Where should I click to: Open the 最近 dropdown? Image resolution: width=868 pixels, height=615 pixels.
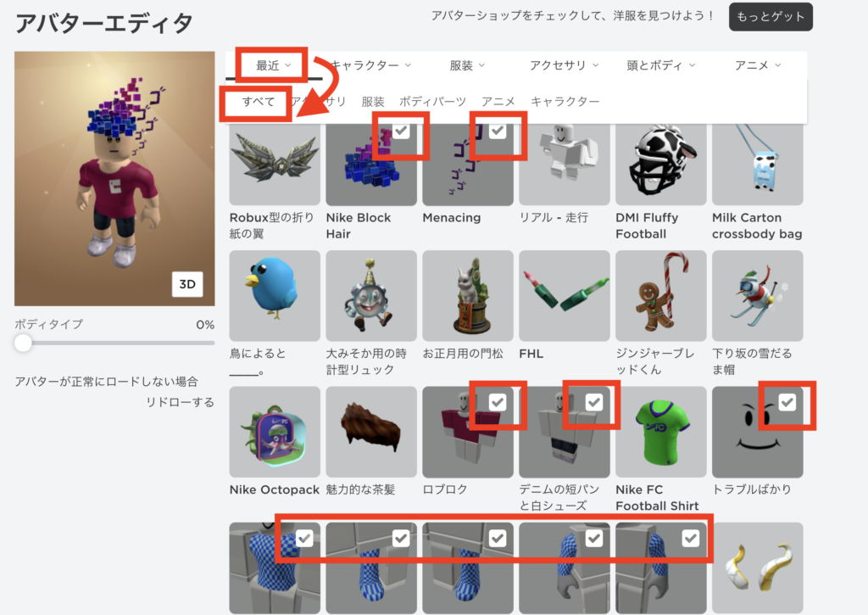coord(273,65)
